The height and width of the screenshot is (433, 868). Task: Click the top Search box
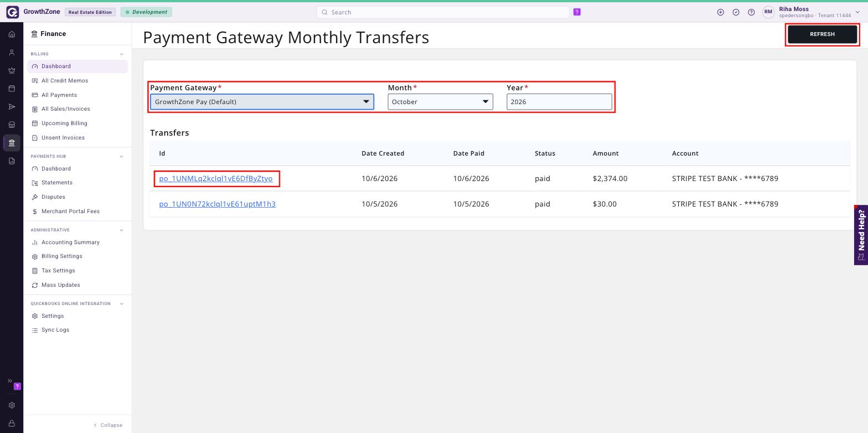pyautogui.click(x=443, y=12)
